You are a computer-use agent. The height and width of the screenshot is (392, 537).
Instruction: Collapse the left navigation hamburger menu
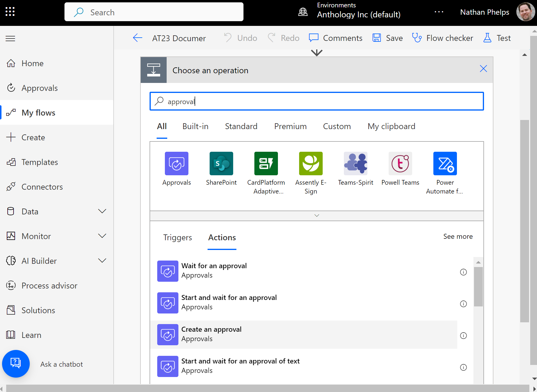10,39
